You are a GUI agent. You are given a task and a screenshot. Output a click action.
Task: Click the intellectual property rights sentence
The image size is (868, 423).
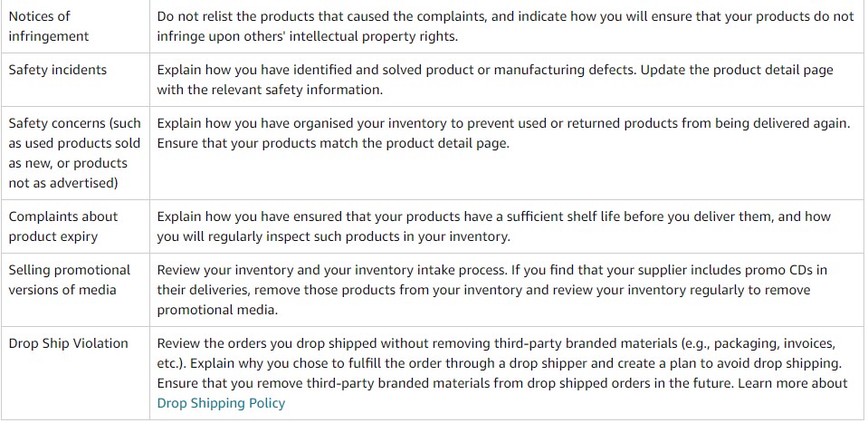tap(307, 36)
